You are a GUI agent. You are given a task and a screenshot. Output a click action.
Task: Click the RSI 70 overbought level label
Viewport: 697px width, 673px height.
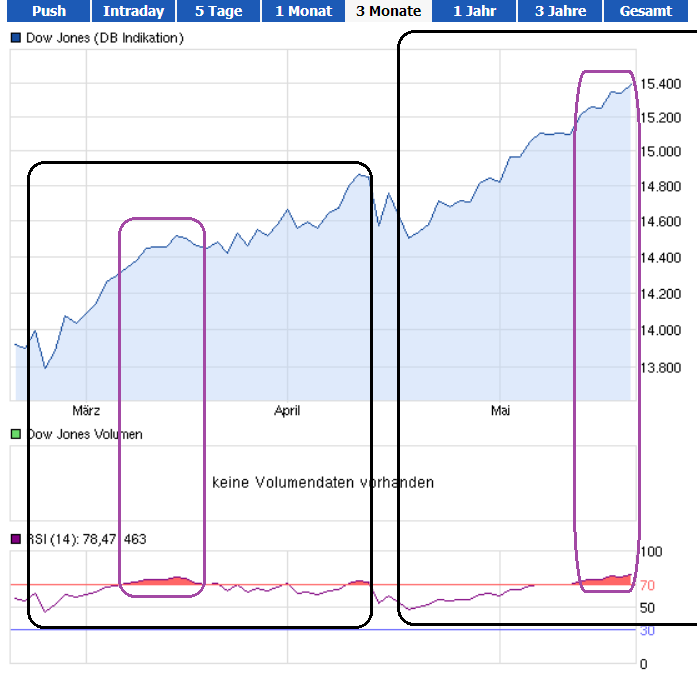647,585
